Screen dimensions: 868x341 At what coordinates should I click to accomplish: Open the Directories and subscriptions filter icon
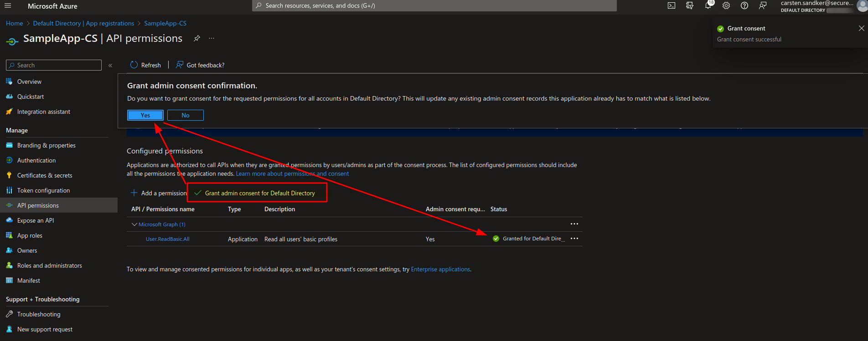[690, 6]
